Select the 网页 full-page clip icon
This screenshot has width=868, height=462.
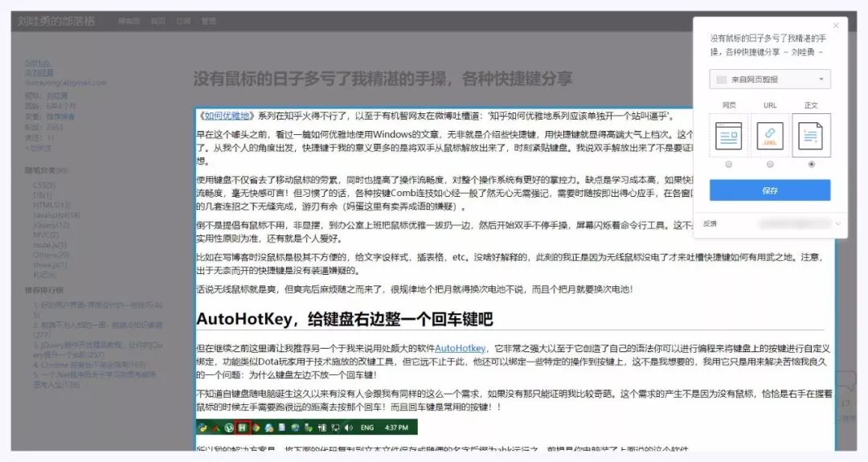coord(728,136)
